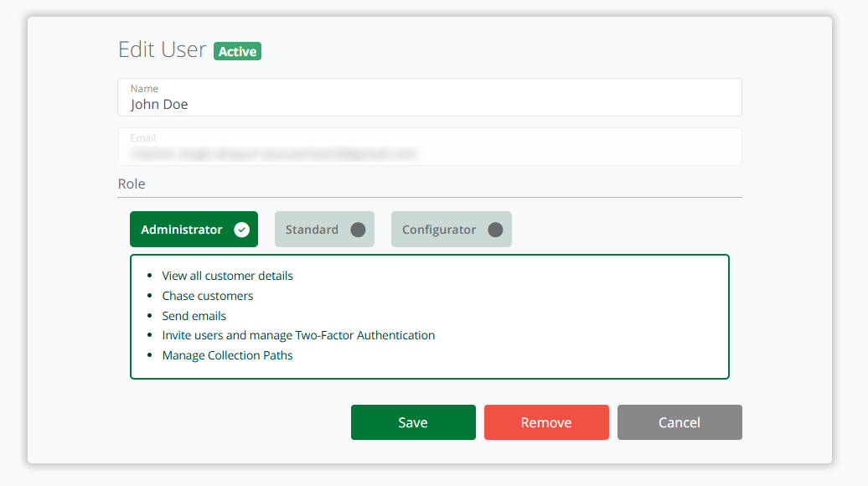Viewport: 868px width, 486px height.
Task: Click the 'Chase customers' permission item
Action: (207, 296)
